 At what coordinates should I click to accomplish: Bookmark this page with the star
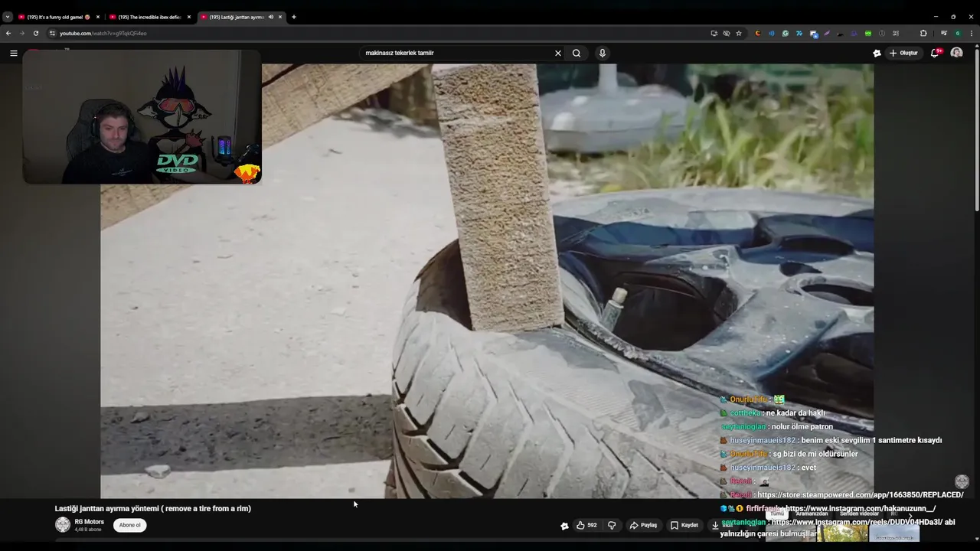tap(739, 33)
